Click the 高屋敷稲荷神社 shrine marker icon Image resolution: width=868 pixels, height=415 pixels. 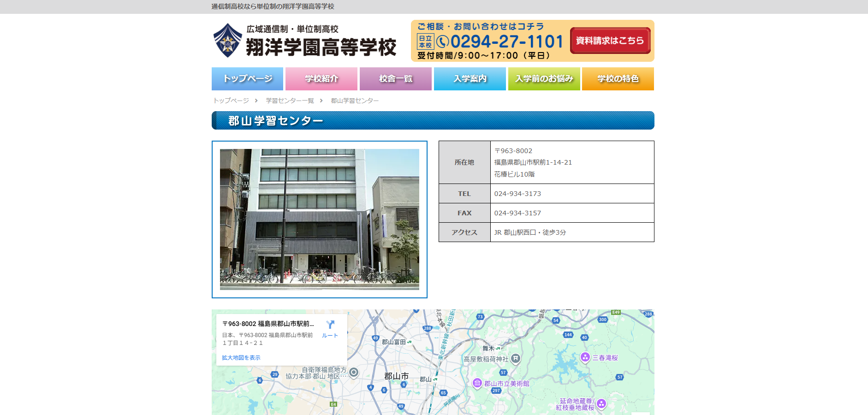516,358
